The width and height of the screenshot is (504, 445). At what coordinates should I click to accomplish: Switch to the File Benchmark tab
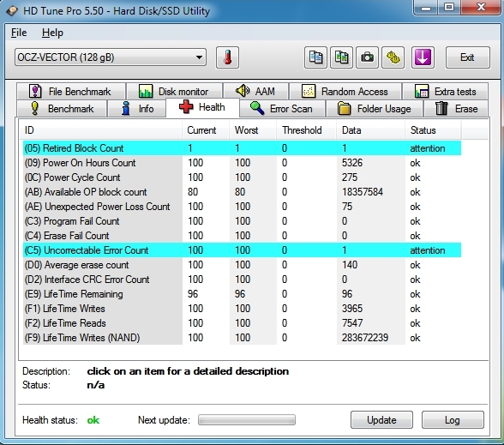click(71, 91)
